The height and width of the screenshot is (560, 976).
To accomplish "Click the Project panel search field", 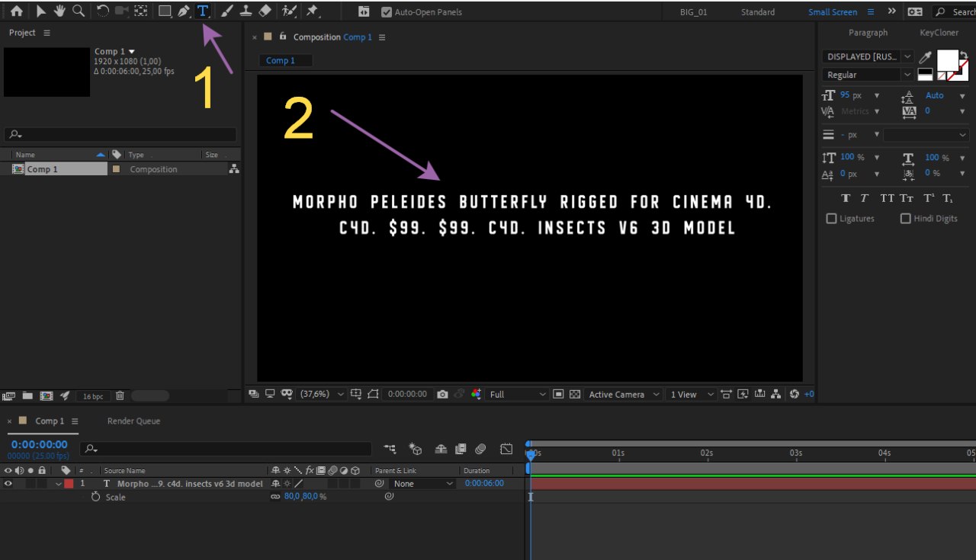I will click(x=121, y=134).
